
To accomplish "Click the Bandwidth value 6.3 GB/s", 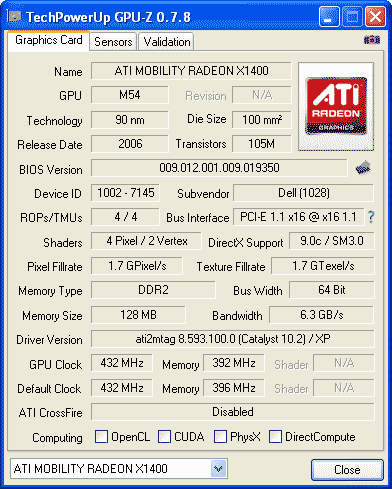I will pos(322,315).
